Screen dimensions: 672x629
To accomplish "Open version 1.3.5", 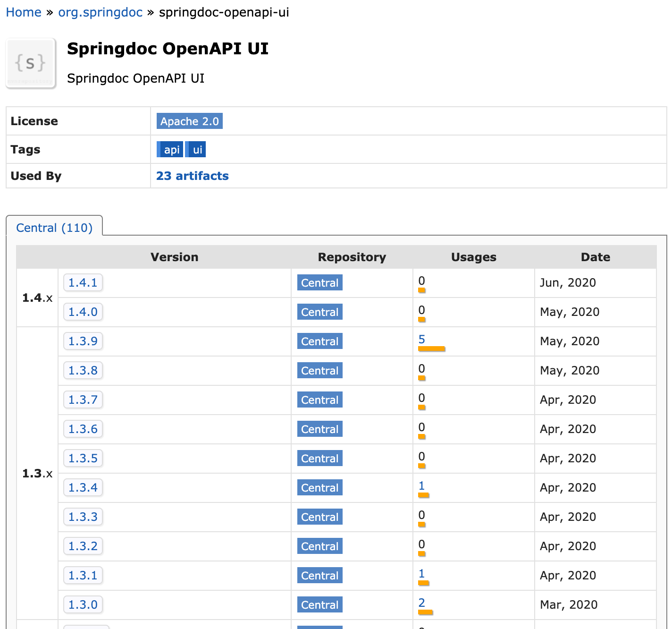I will point(83,459).
